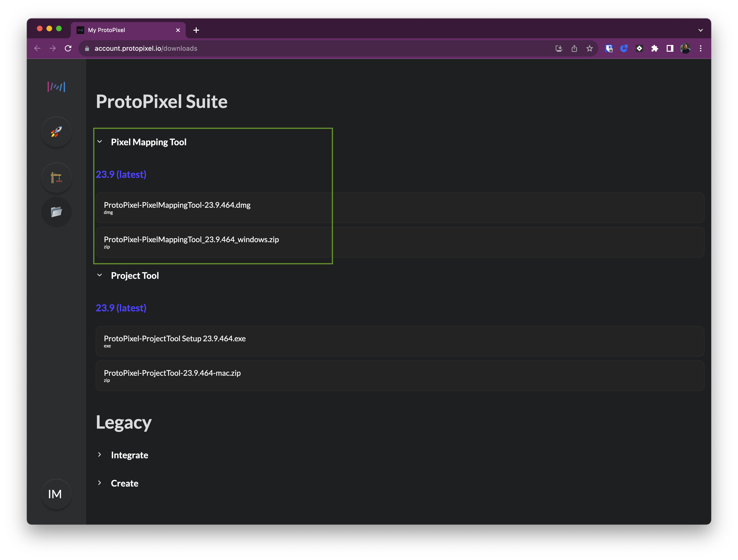
Task: Click 23.9 (latest) under Project Tool
Action: click(121, 308)
